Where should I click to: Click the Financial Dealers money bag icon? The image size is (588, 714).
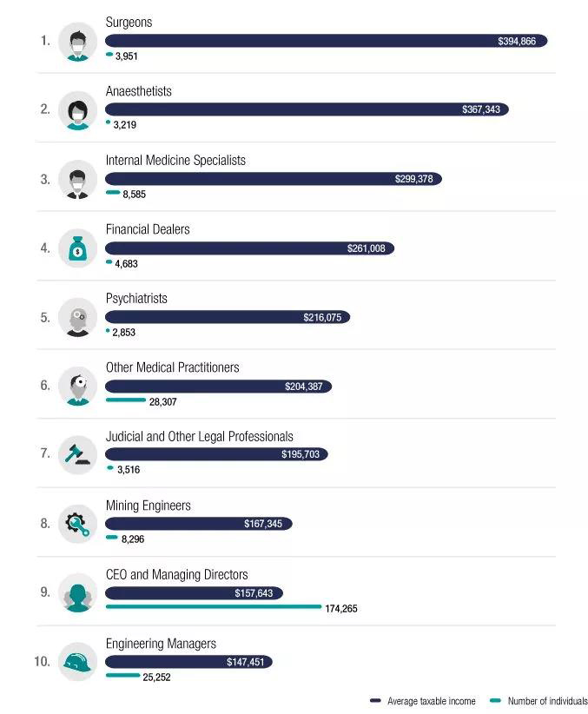78,248
